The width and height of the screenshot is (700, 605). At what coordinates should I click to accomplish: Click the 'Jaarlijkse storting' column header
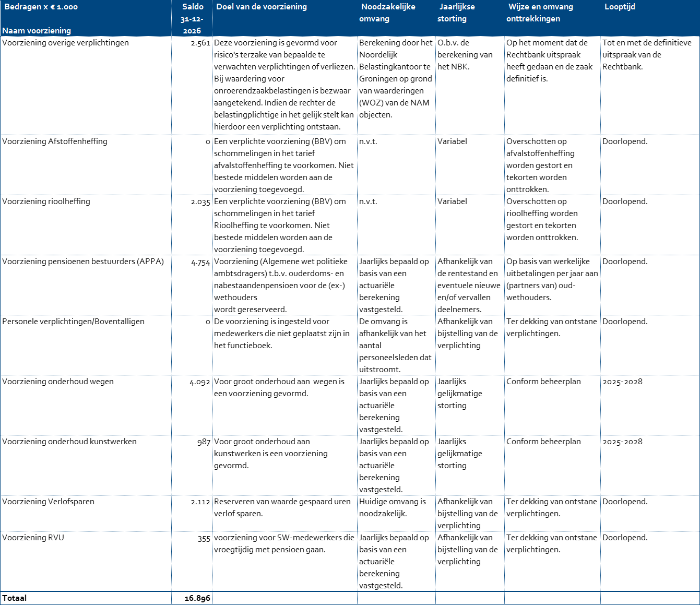coord(457,13)
